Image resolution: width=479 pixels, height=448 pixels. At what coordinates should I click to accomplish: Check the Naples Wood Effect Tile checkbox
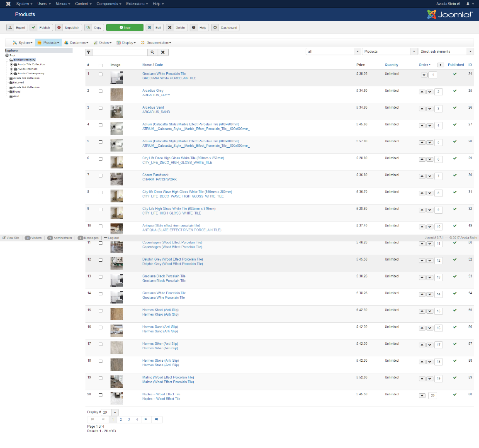pyautogui.click(x=100, y=395)
